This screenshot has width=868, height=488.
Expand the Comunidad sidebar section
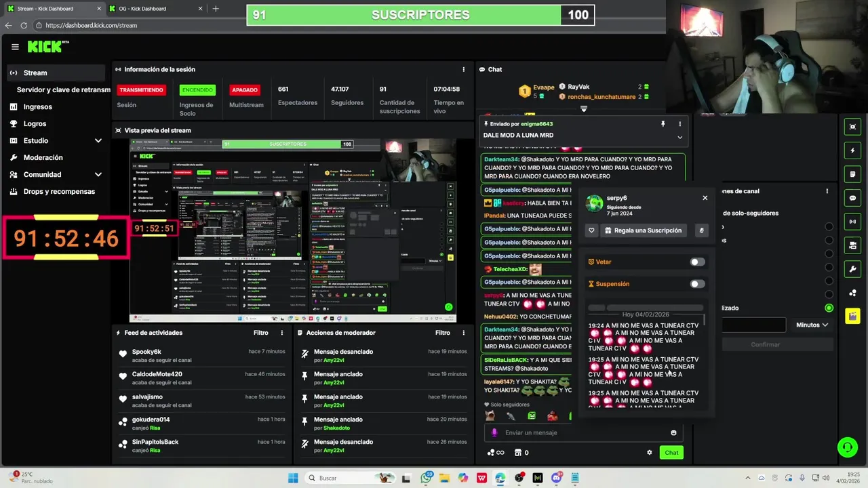pyautogui.click(x=98, y=174)
